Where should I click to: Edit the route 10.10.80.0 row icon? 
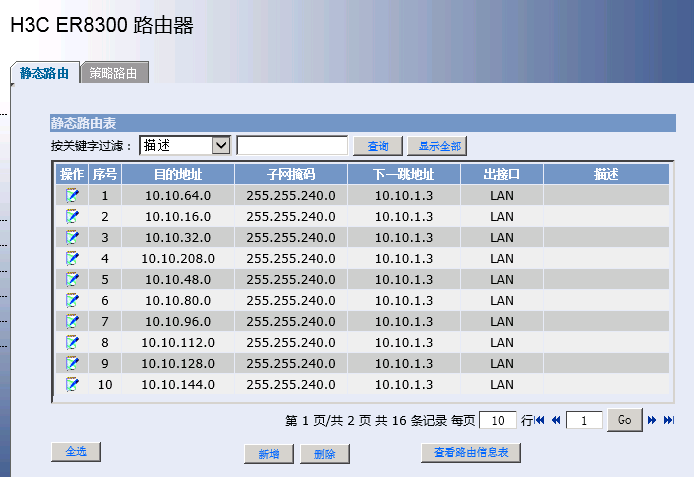click(x=72, y=300)
